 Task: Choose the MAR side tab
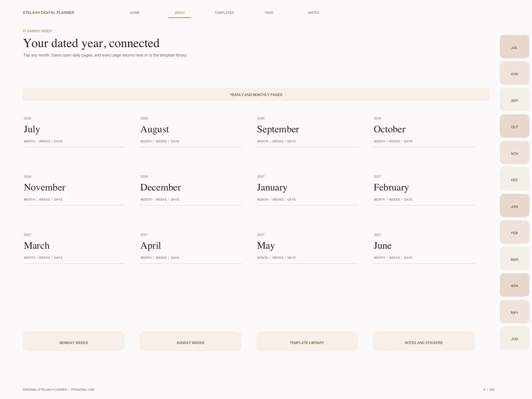[514, 258]
